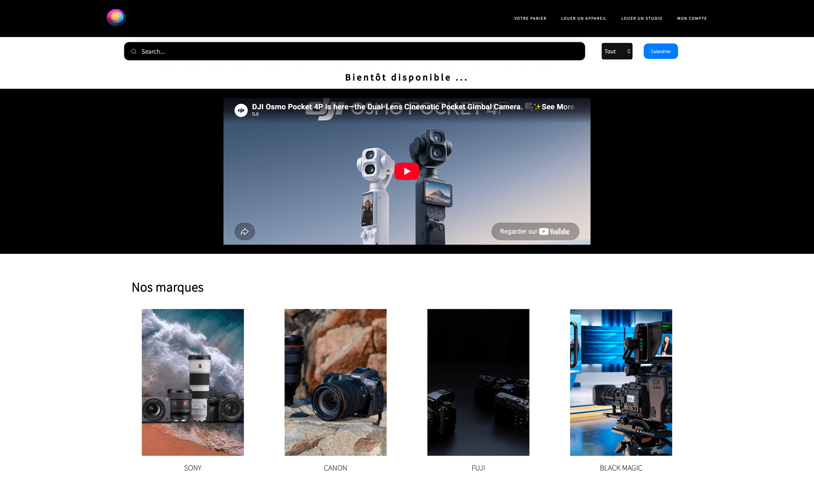The image size is (814, 504).
Task: Open the Canon brand image
Action: click(x=335, y=382)
